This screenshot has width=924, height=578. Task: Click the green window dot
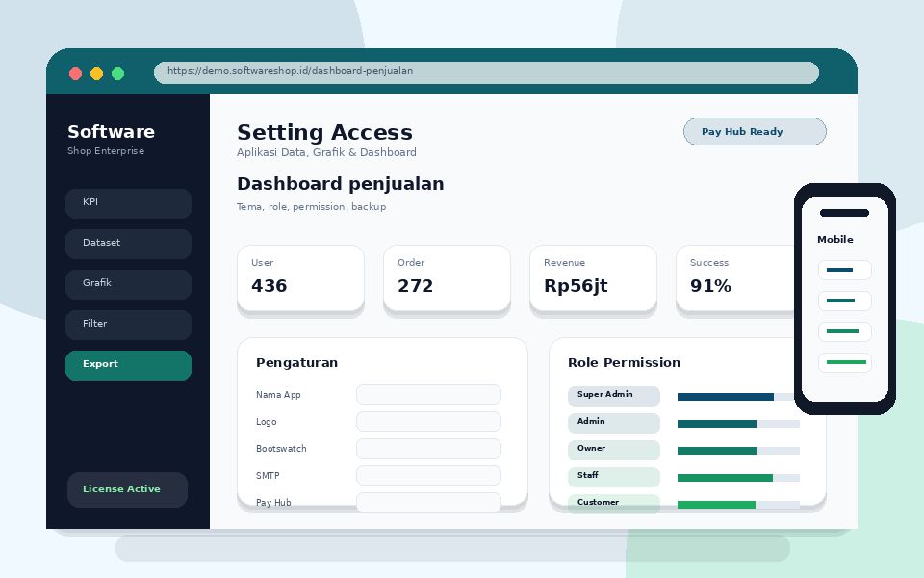[117, 74]
